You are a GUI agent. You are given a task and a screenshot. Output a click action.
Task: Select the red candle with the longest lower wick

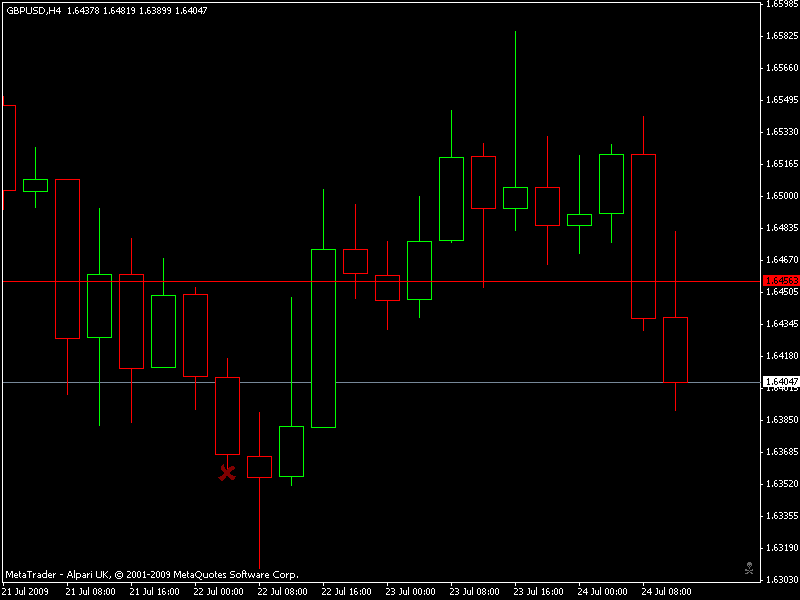pyautogui.click(x=259, y=467)
